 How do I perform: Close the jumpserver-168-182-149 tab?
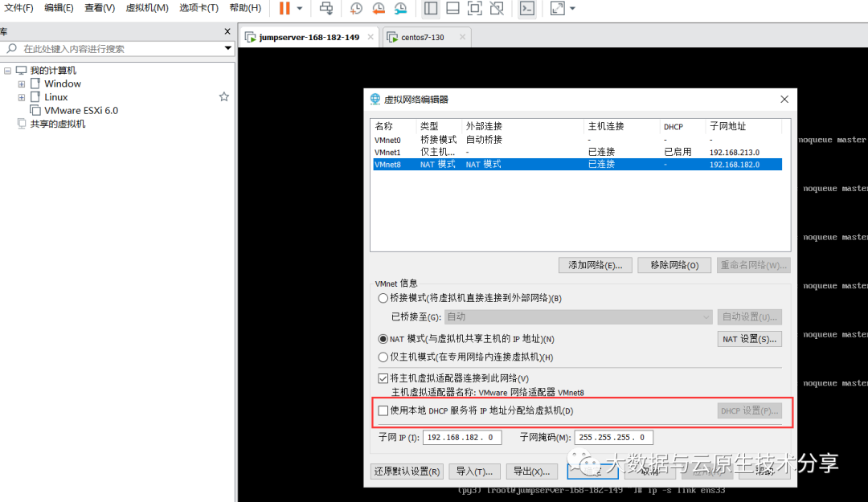(371, 37)
